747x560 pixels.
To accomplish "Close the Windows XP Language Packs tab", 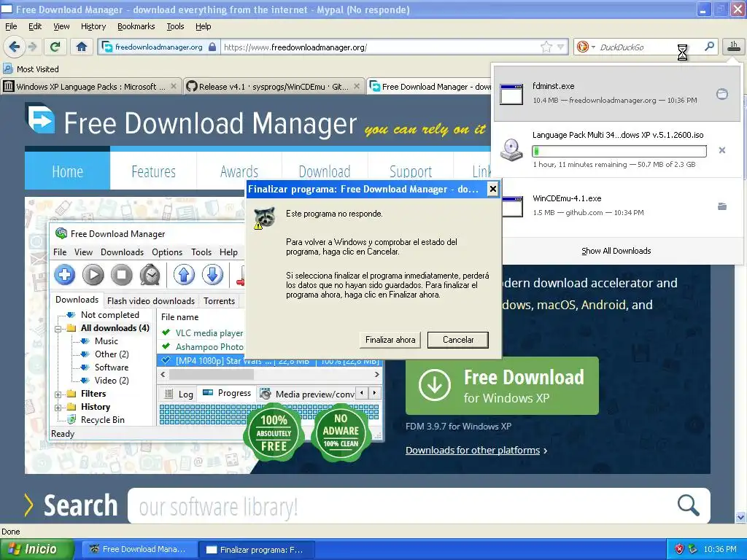I will [174, 86].
